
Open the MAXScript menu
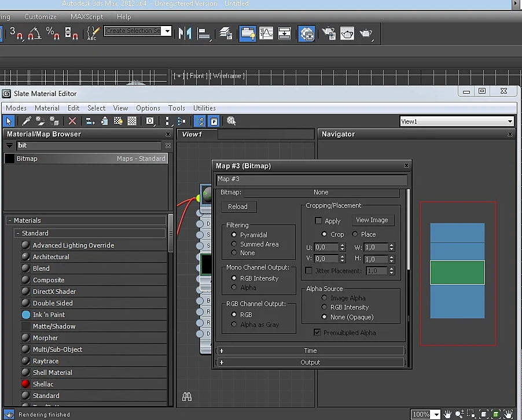(x=87, y=17)
